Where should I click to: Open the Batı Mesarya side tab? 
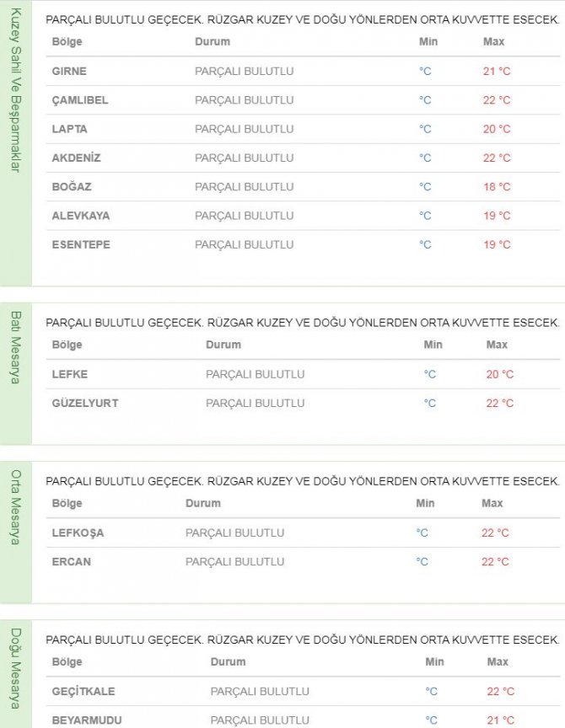[x=14, y=347]
